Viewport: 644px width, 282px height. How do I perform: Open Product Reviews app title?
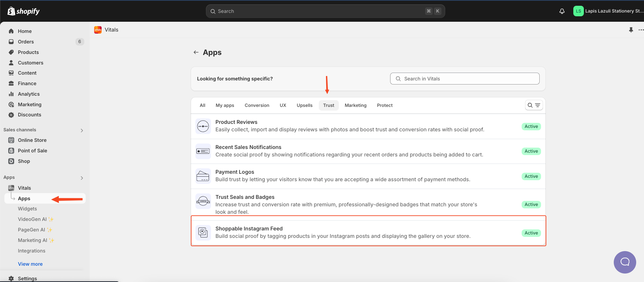point(236,122)
